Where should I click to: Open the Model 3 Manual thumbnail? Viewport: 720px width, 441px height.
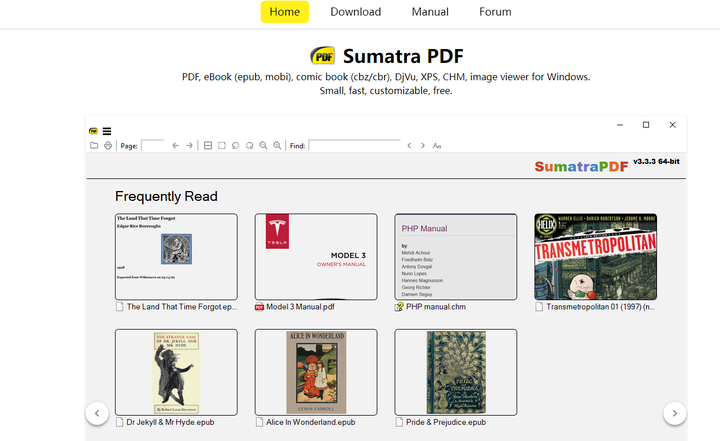pyautogui.click(x=316, y=257)
